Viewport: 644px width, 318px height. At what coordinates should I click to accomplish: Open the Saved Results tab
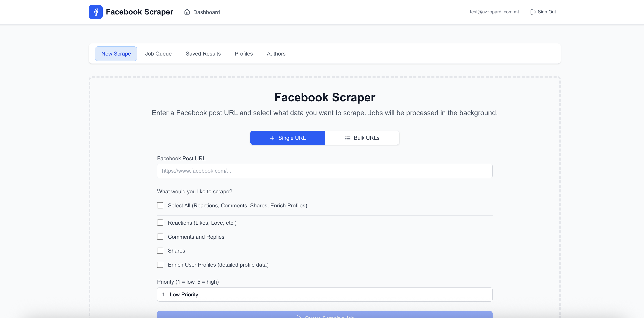(x=203, y=54)
